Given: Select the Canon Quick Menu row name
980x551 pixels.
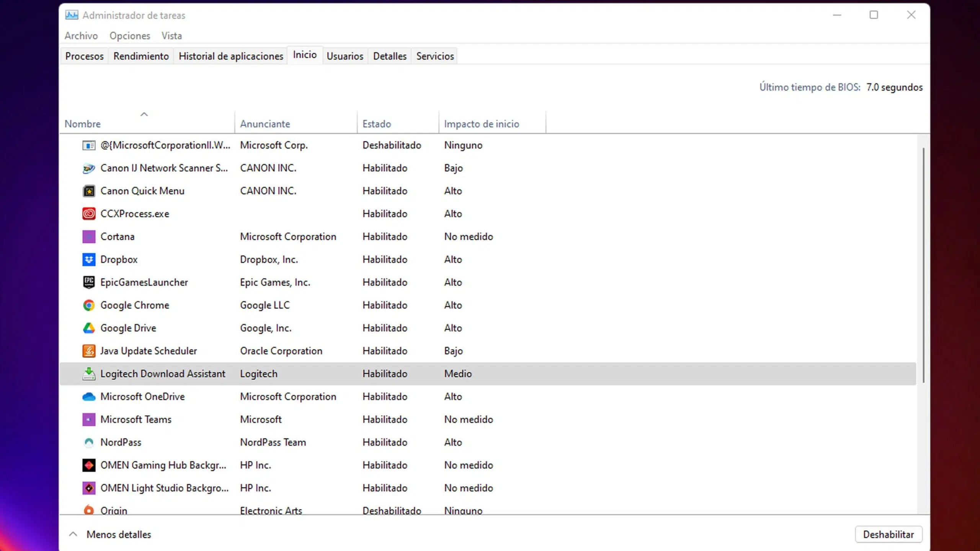Looking at the screenshot, I should (x=142, y=191).
